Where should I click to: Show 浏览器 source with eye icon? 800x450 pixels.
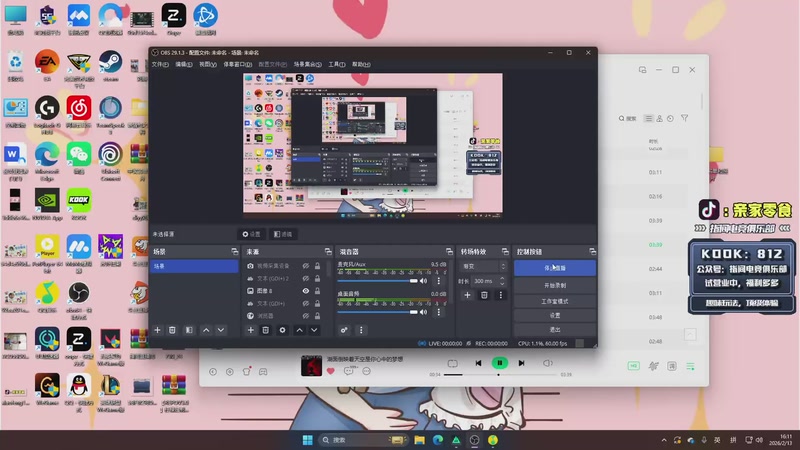(306, 316)
